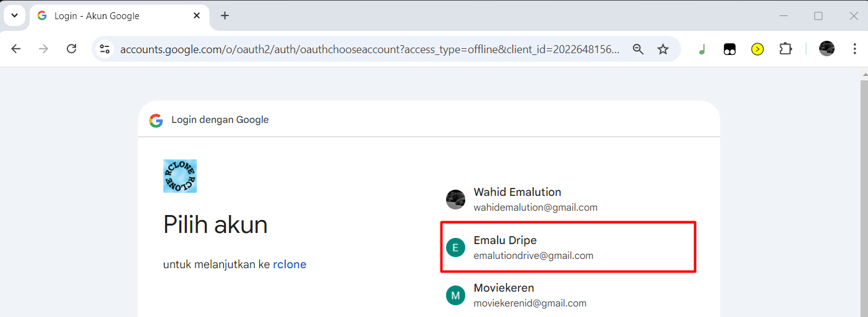Click the rclone app logo image
The height and width of the screenshot is (317, 868).
pyautogui.click(x=180, y=176)
